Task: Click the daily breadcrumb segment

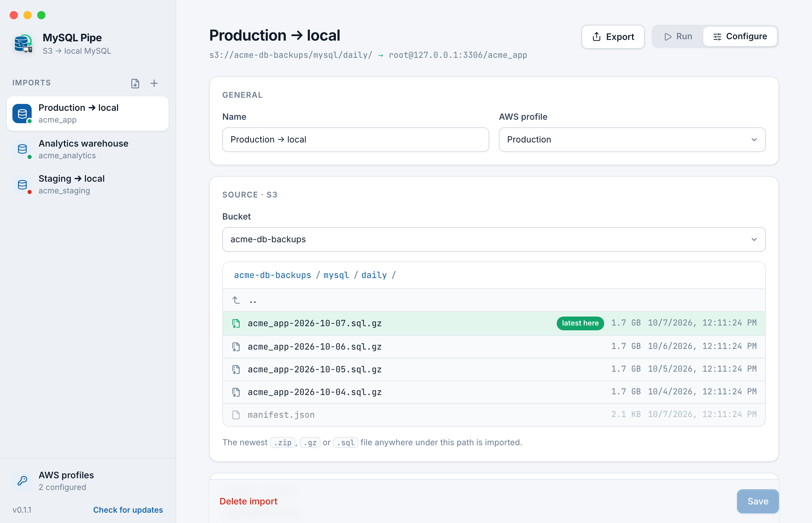Action: pyautogui.click(x=374, y=275)
